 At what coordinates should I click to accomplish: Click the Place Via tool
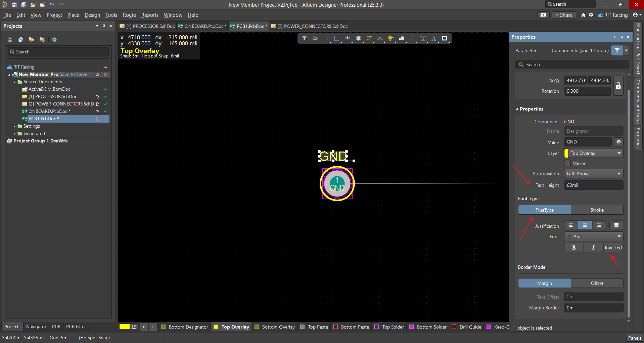point(390,38)
